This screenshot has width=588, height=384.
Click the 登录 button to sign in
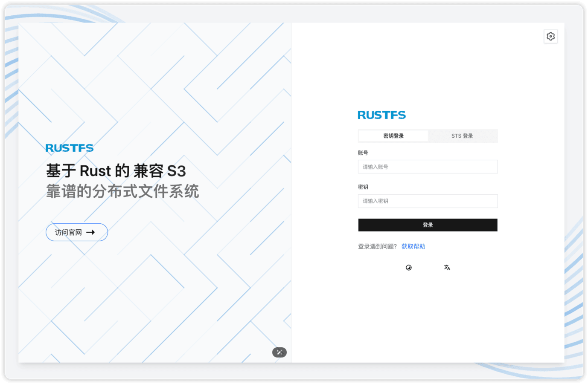pyautogui.click(x=428, y=225)
